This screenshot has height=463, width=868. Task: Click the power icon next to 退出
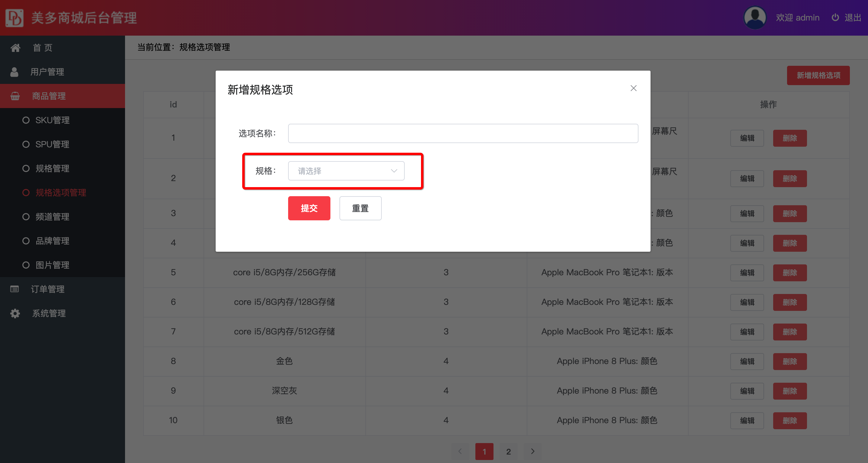pyautogui.click(x=835, y=18)
